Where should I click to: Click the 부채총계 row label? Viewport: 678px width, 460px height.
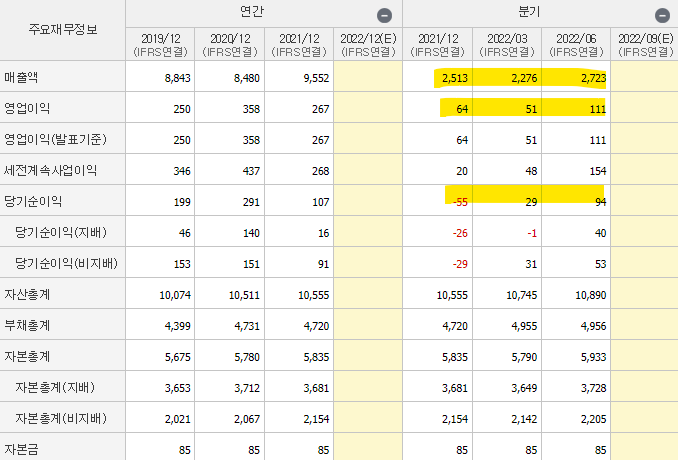click(x=27, y=326)
